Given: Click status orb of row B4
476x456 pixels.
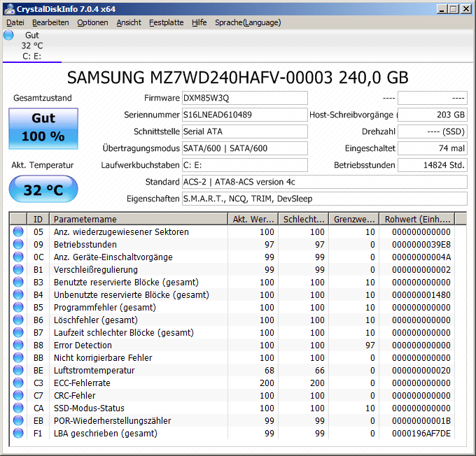Looking at the screenshot, I should 18,294.
